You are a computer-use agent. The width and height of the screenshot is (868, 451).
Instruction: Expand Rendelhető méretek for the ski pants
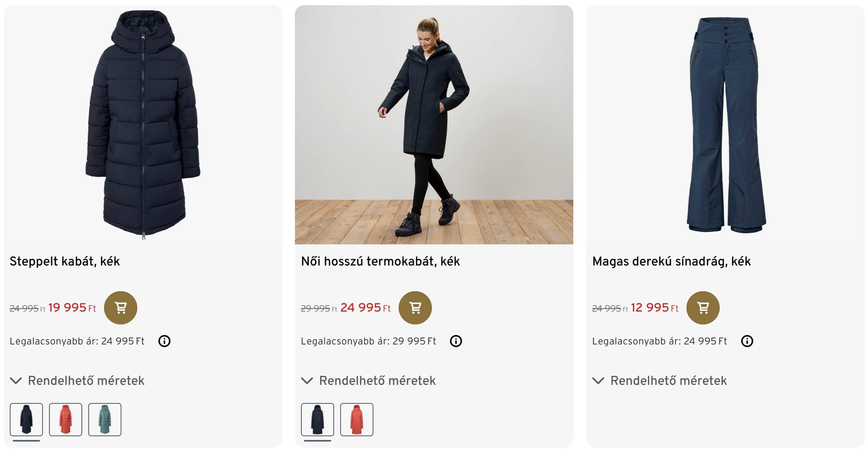(x=659, y=380)
